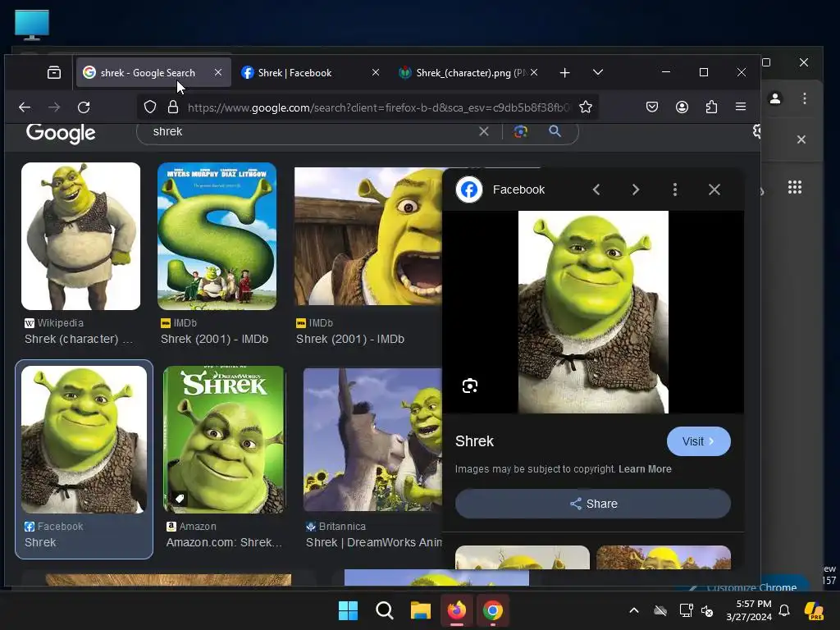Bookmark this page with star icon
840x630 pixels.
(586, 107)
